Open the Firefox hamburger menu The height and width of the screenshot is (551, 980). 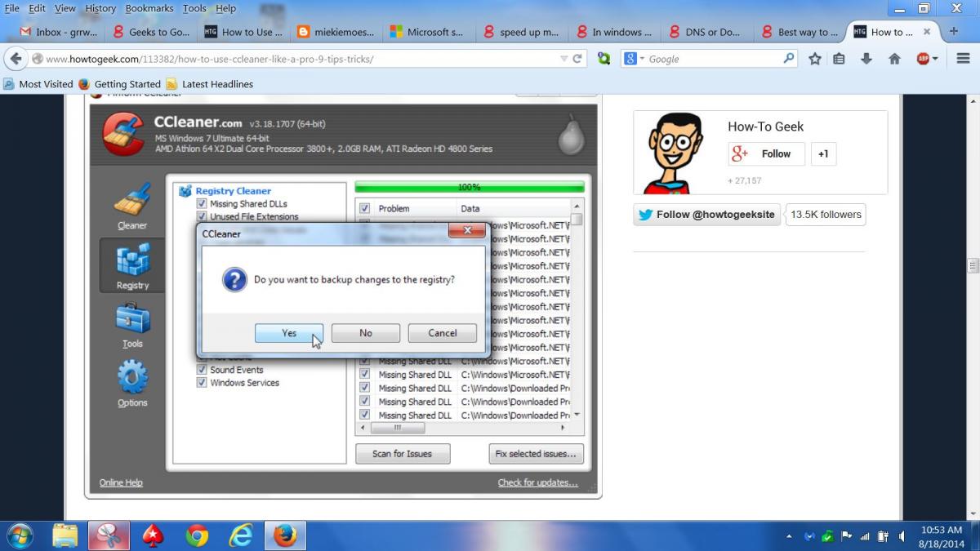(964, 59)
